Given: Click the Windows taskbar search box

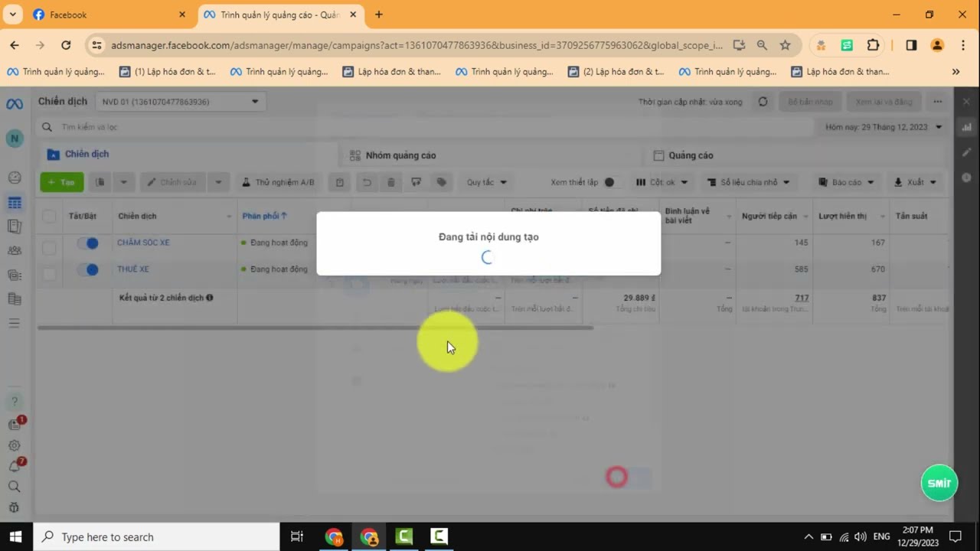Looking at the screenshot, I should tap(156, 536).
